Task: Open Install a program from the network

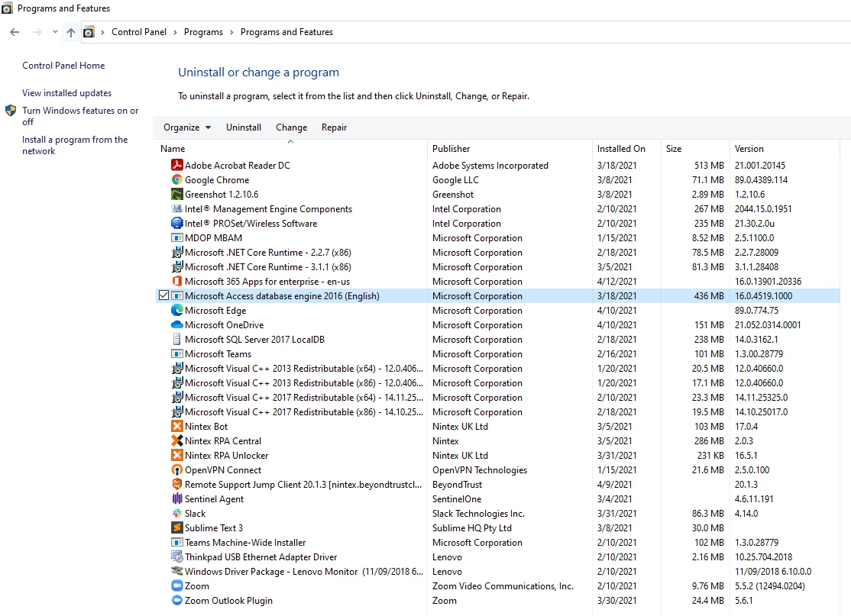Action: click(x=75, y=145)
